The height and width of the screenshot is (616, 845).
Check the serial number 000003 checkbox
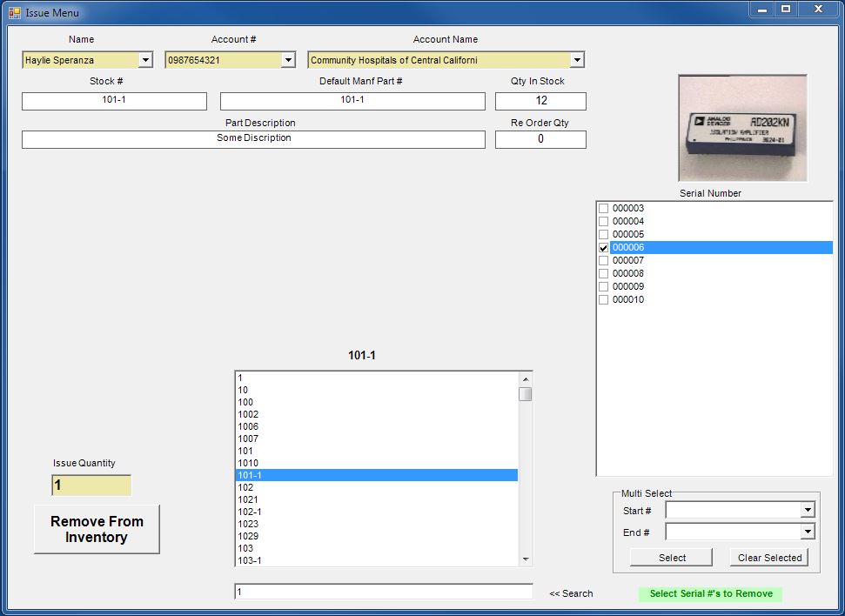[603, 209]
